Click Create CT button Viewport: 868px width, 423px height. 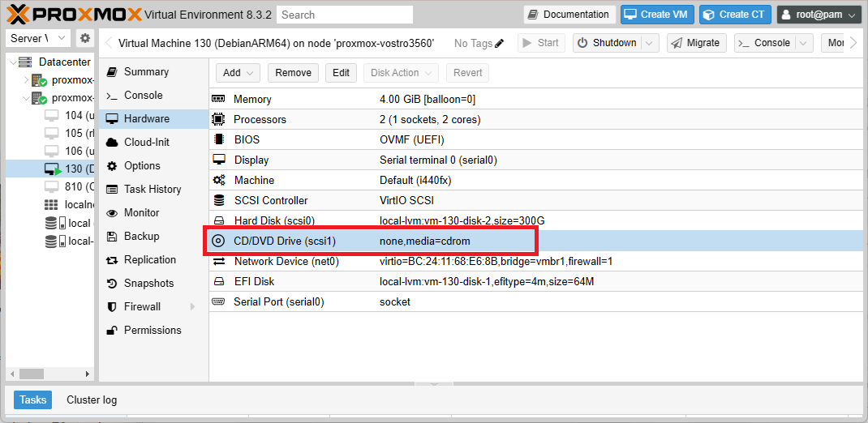click(x=735, y=15)
